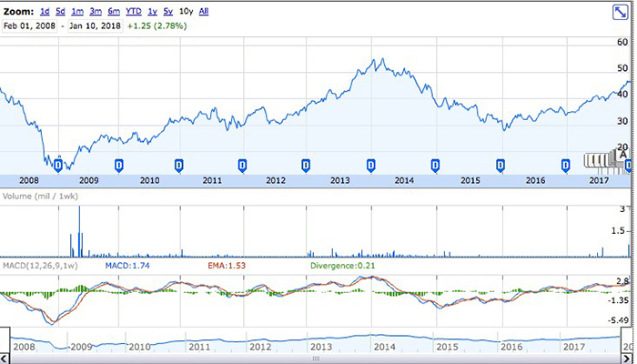Zoom chart to 5d
This screenshot has height=364, width=637.
pyautogui.click(x=60, y=11)
